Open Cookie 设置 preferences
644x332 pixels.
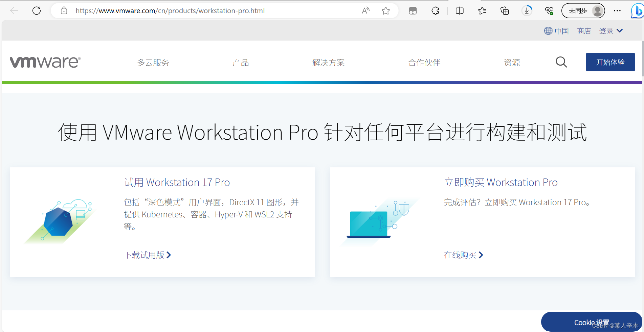pos(591,322)
